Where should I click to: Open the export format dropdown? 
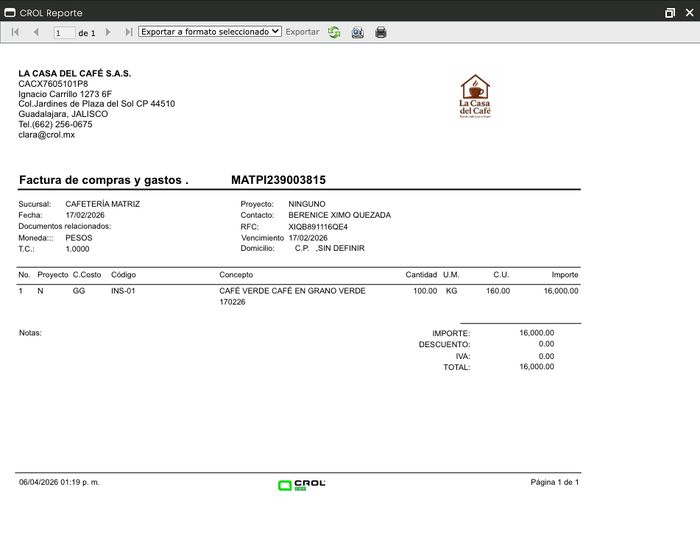[210, 32]
